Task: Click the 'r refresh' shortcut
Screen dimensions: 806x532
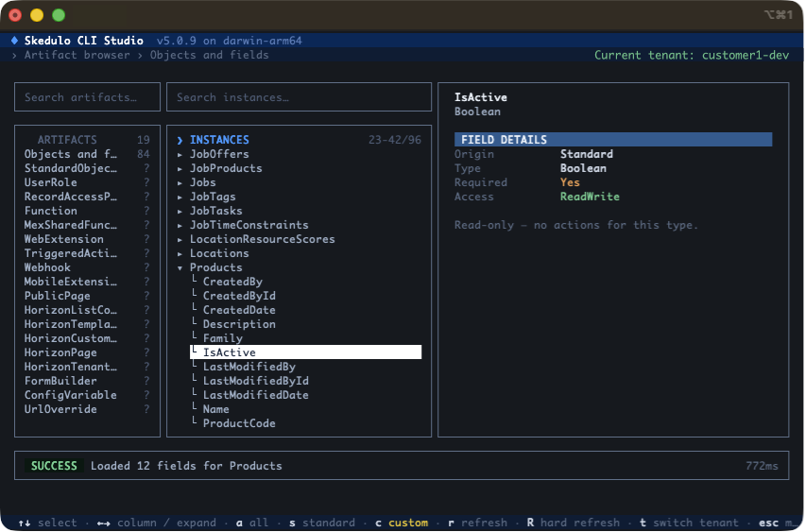Action: click(477, 523)
